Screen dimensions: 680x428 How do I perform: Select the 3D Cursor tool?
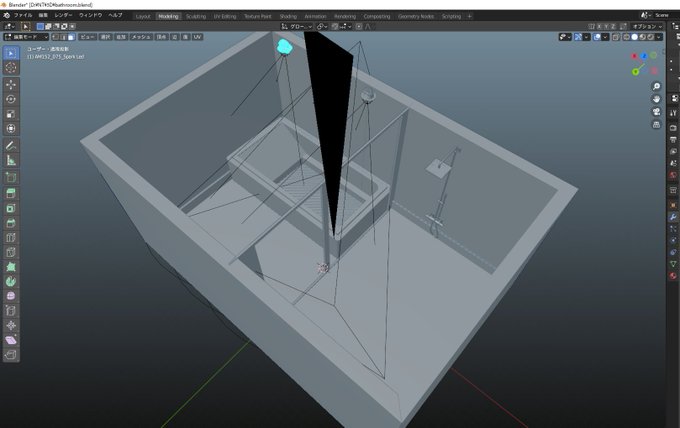coord(11,68)
